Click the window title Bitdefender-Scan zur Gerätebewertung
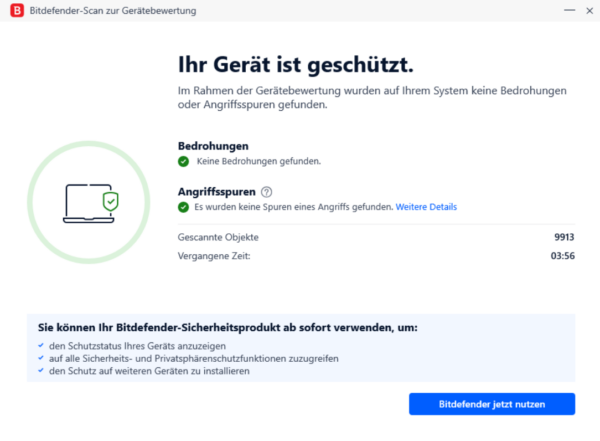Image resolution: width=600 pixels, height=441 pixels. (x=113, y=11)
